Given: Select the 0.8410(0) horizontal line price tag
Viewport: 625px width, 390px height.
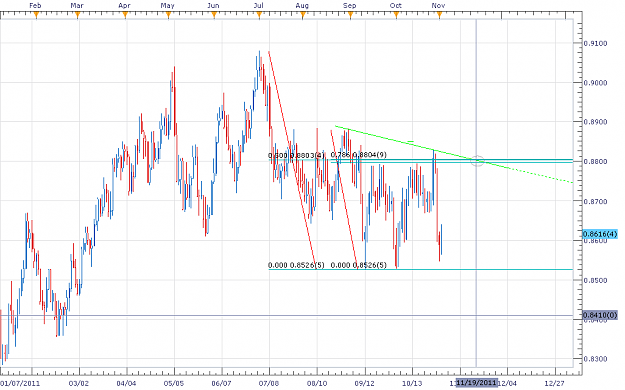Looking at the screenshot, I should coord(600,315).
